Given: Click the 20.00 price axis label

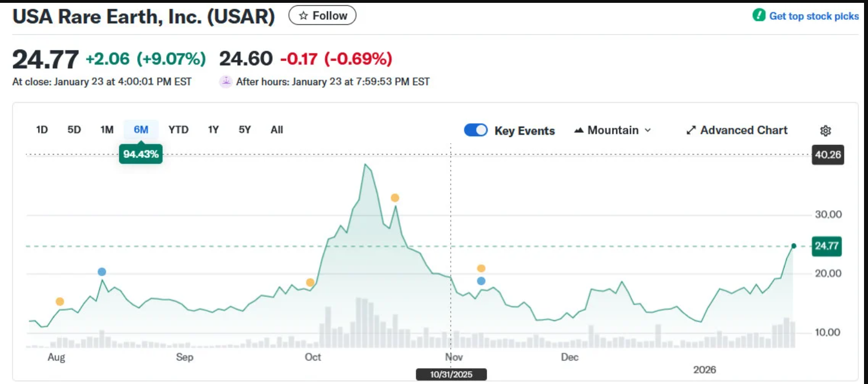Looking at the screenshot, I should (x=828, y=273).
